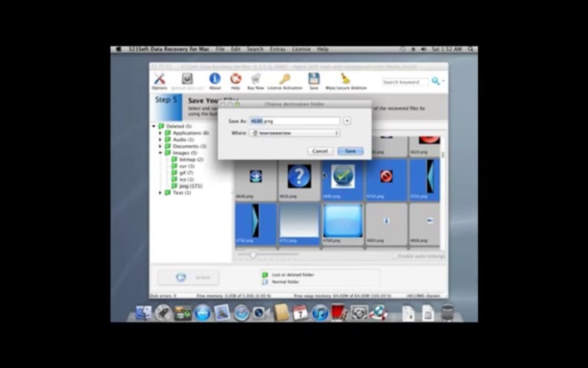Open Safari compass icon in dock

click(241, 313)
